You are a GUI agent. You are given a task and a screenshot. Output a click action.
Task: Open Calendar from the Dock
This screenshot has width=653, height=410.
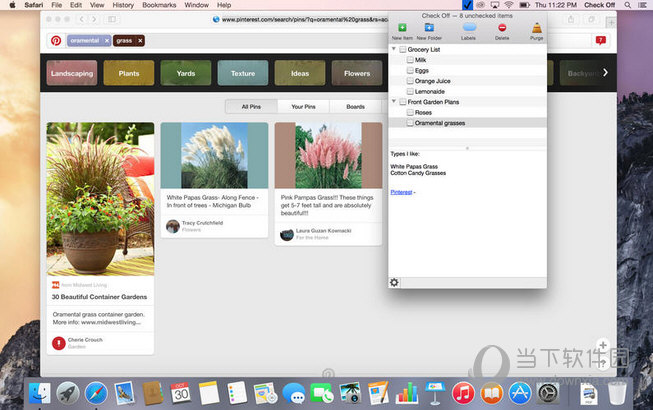pyautogui.click(x=181, y=393)
